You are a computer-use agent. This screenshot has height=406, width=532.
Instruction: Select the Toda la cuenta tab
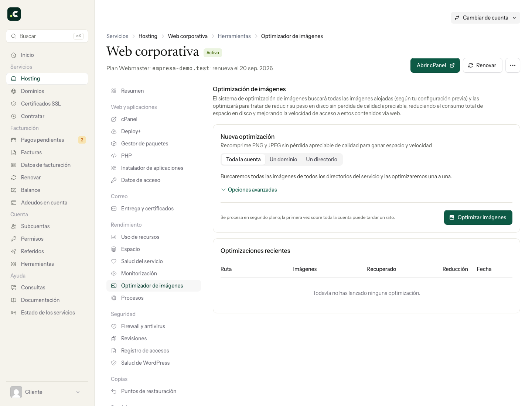(243, 159)
